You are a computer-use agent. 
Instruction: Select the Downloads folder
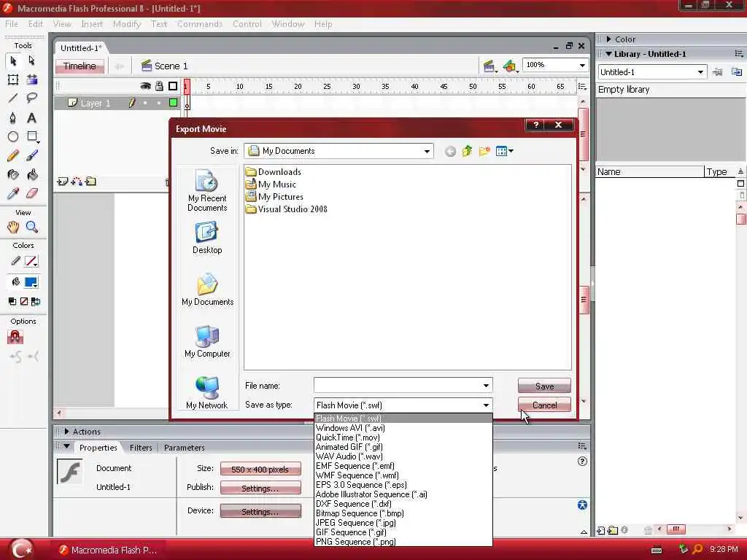(x=274, y=172)
